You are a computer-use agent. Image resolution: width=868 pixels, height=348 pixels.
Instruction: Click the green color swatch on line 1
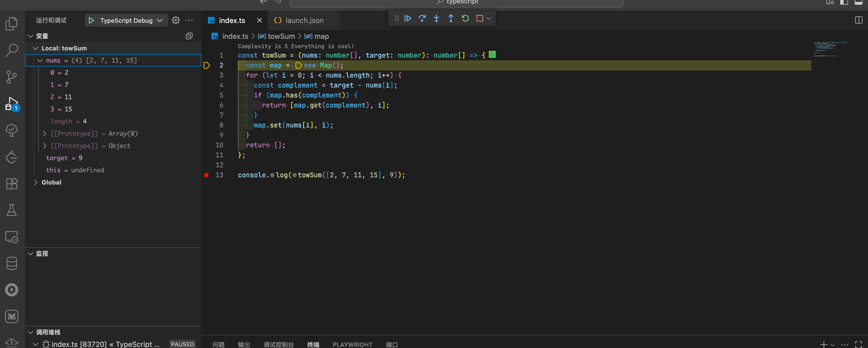[x=492, y=55]
